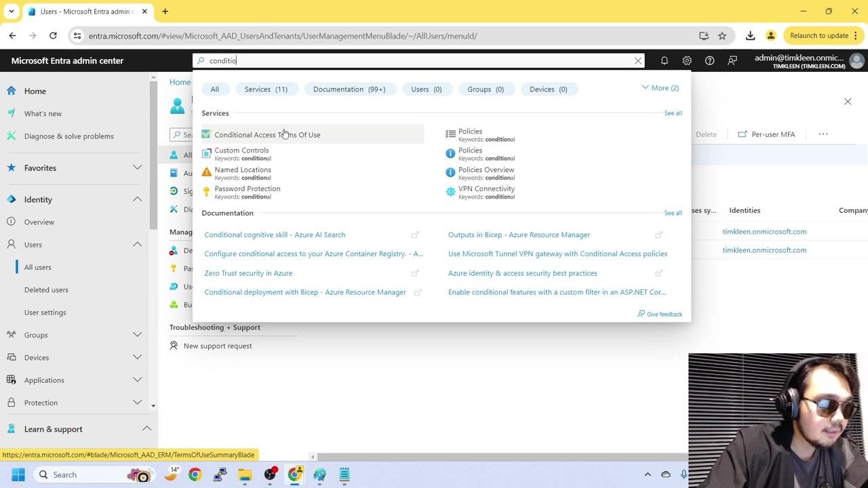Image resolution: width=868 pixels, height=488 pixels.
Task: Open Outputs in Bicep documentation link
Action: click(x=519, y=235)
